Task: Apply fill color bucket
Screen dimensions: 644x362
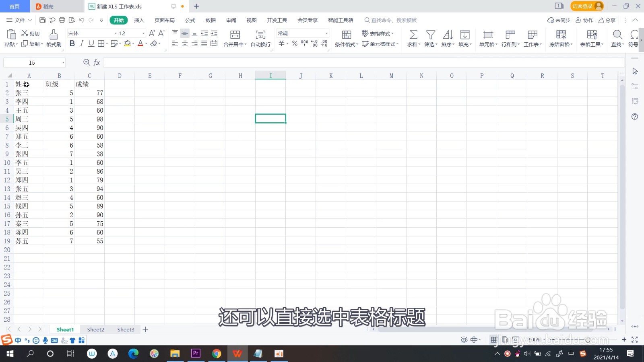Action: pos(127,43)
